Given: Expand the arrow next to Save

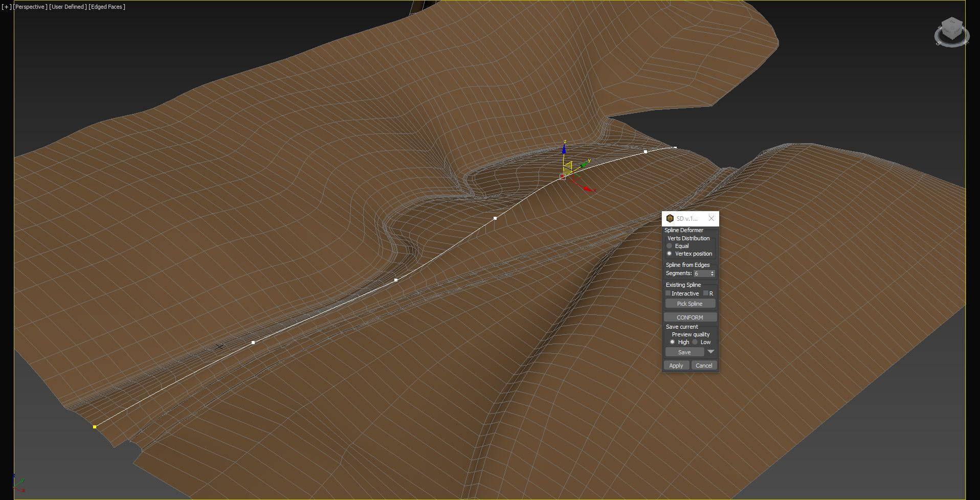Looking at the screenshot, I should [x=710, y=352].
